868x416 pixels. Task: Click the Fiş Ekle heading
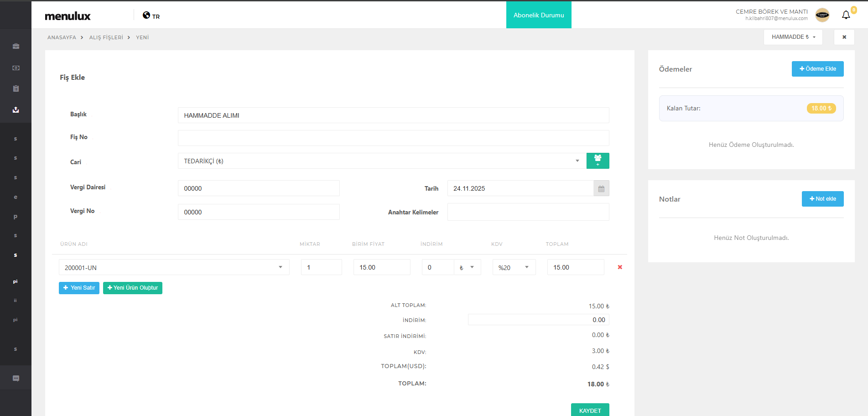pyautogui.click(x=72, y=78)
